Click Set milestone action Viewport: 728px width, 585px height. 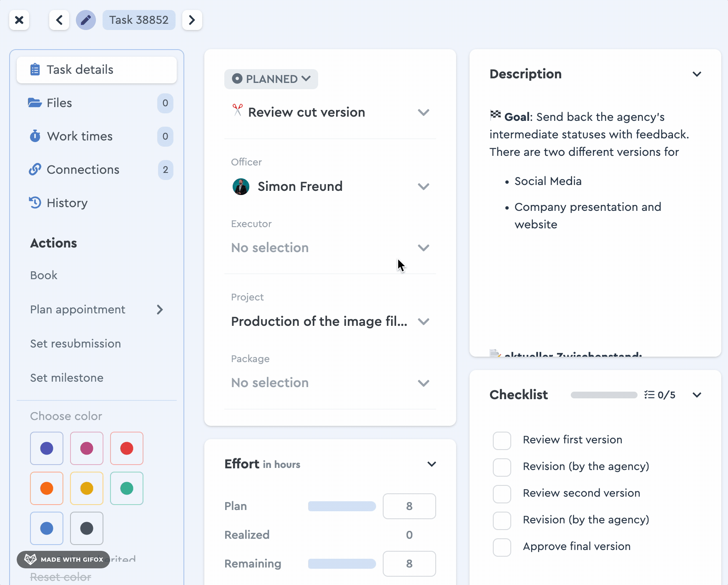[67, 378]
